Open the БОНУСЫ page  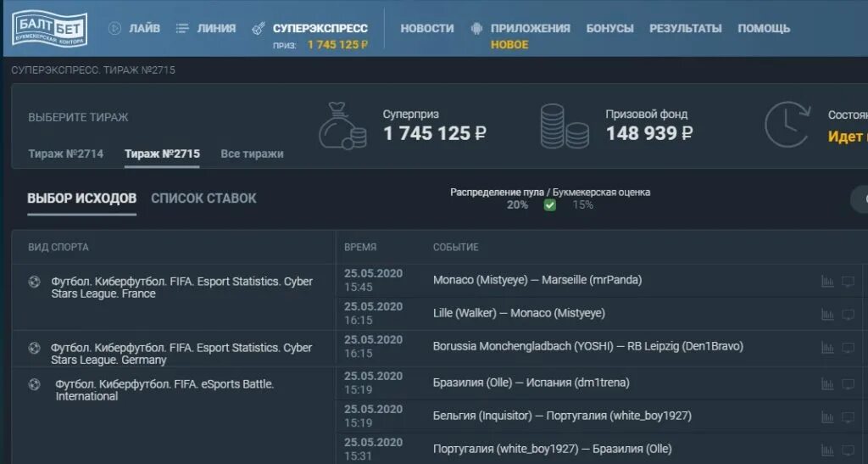click(x=610, y=28)
